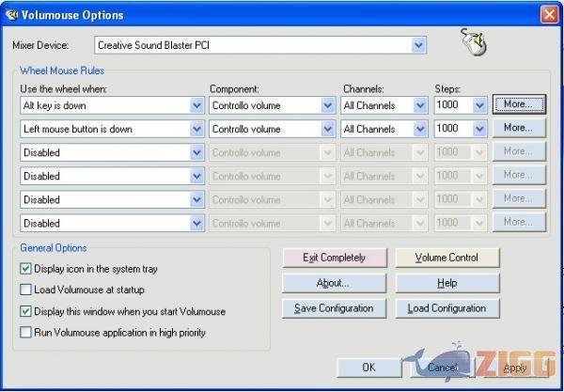Open the Component dropdown in the Left mouse button row
The width and height of the screenshot is (564, 392).
(328, 129)
